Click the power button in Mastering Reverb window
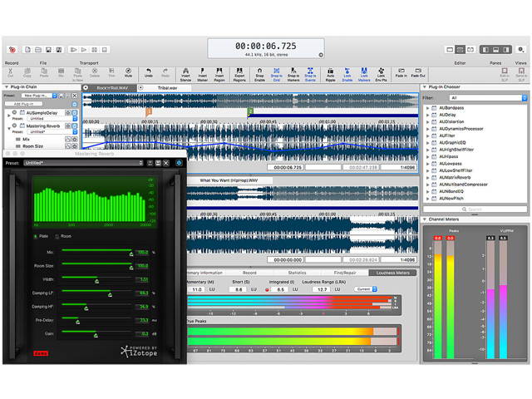The height and width of the screenshot is (399, 532). (179, 163)
